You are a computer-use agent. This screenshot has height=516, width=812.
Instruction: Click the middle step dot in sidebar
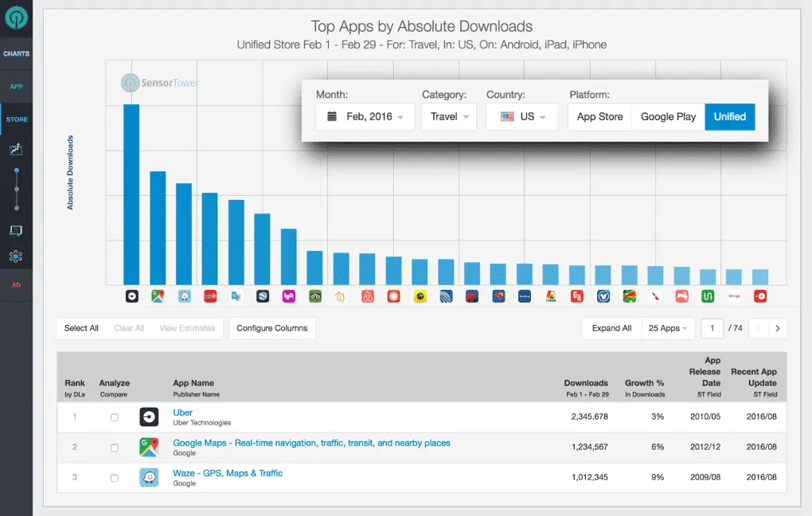(17, 189)
